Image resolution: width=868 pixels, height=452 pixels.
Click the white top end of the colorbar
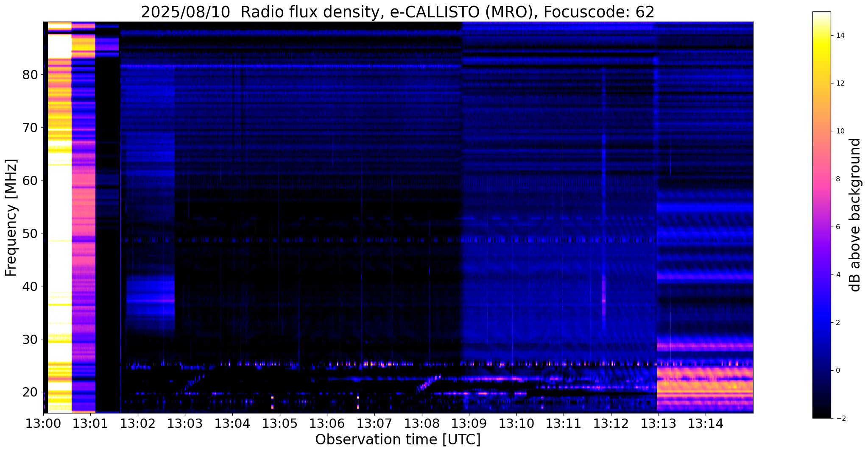tap(821, 15)
